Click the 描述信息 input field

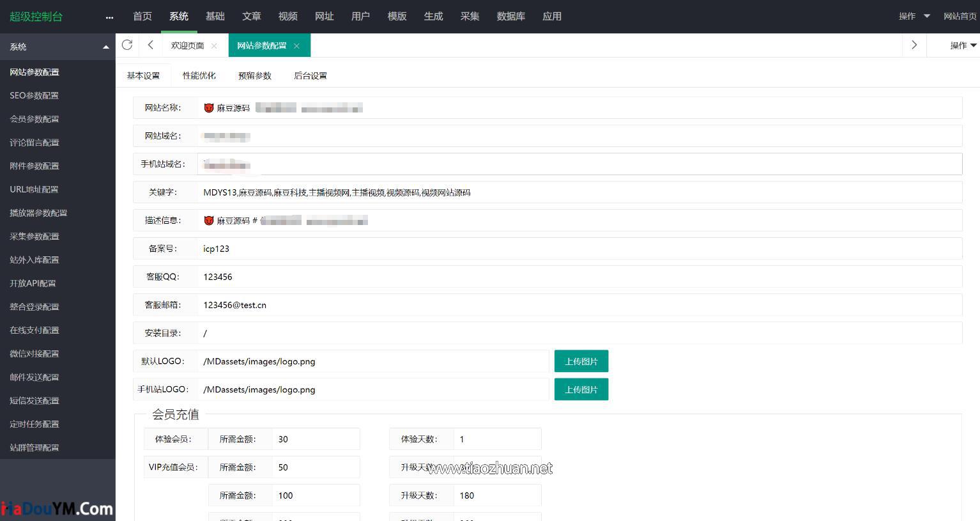coord(579,221)
